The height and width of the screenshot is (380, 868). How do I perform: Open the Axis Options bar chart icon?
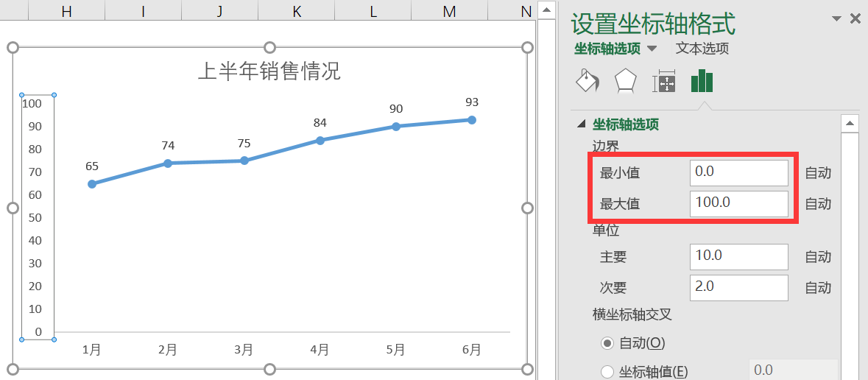702,81
